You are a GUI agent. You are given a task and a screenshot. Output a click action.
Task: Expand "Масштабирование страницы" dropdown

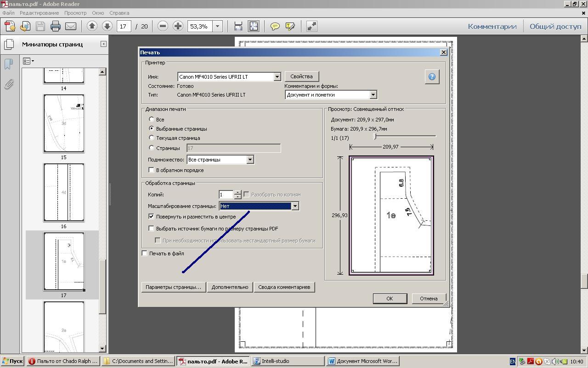tap(295, 206)
